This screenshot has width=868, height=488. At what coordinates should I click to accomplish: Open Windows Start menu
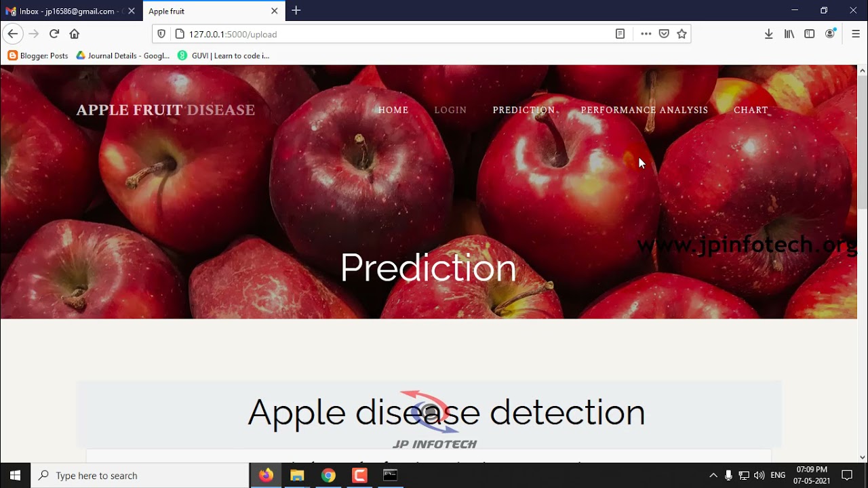click(x=16, y=475)
